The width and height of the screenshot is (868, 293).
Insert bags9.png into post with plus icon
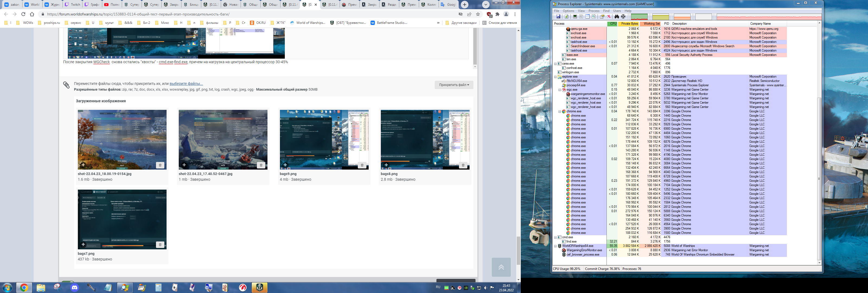pyautogui.click(x=285, y=165)
